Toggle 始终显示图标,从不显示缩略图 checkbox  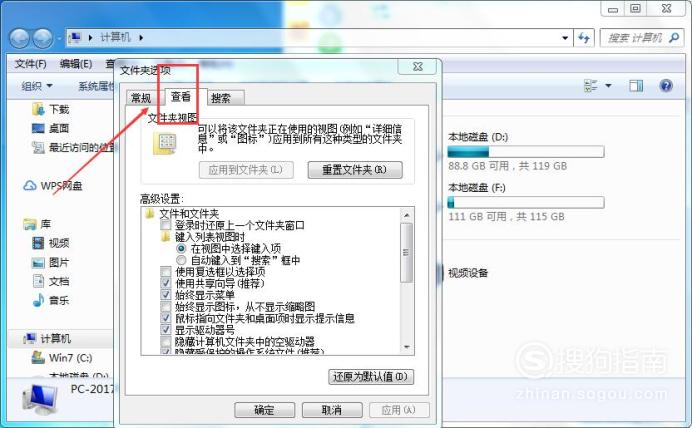[x=165, y=306]
